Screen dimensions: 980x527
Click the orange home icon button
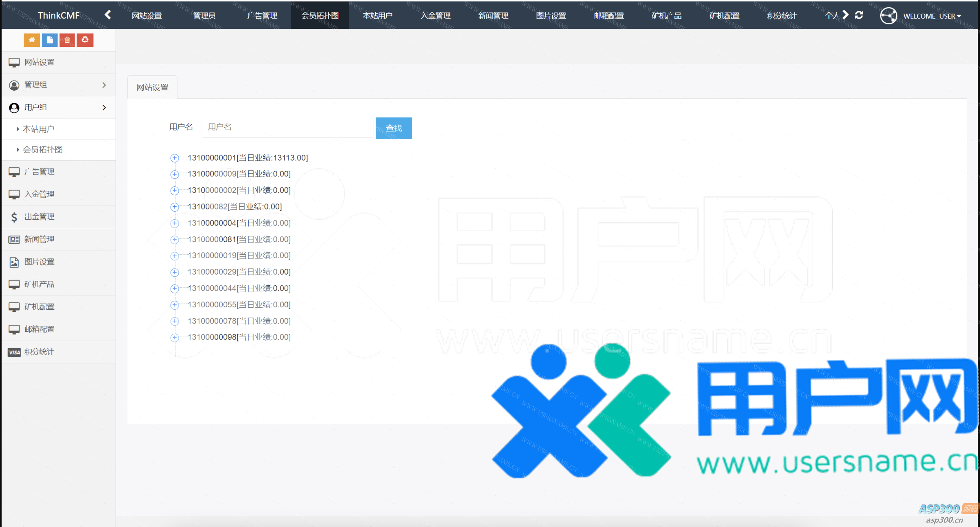pyautogui.click(x=32, y=40)
